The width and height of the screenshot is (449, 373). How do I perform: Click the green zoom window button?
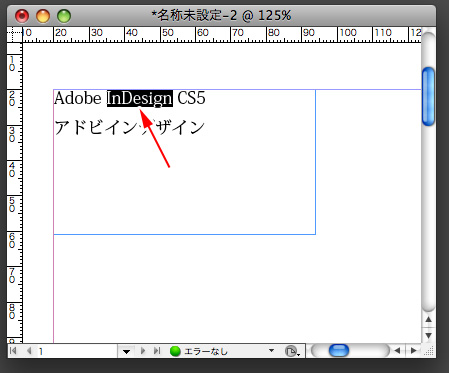[64, 16]
